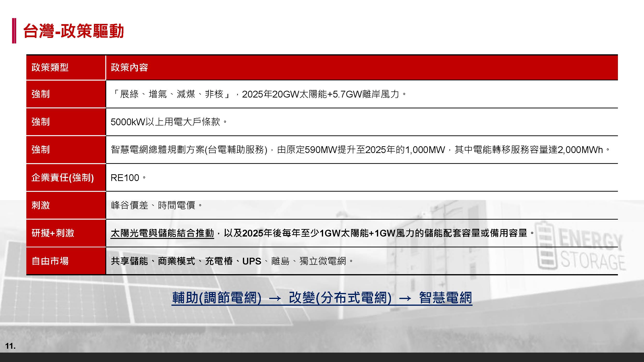Click the underlined 輔助(調節電網) text
The width and height of the screenshot is (644, 362).
tap(217, 298)
